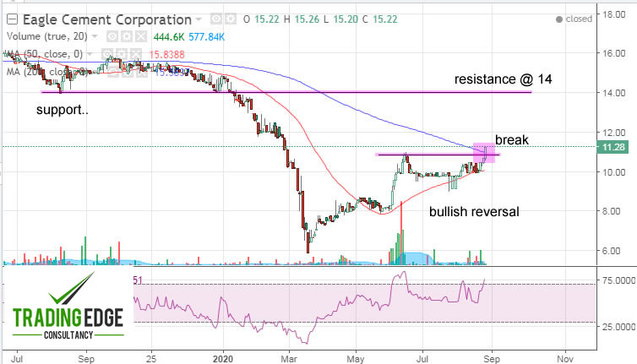The width and height of the screenshot is (637, 364).
Task: Click the High value 15.26
Action: [x=307, y=19]
